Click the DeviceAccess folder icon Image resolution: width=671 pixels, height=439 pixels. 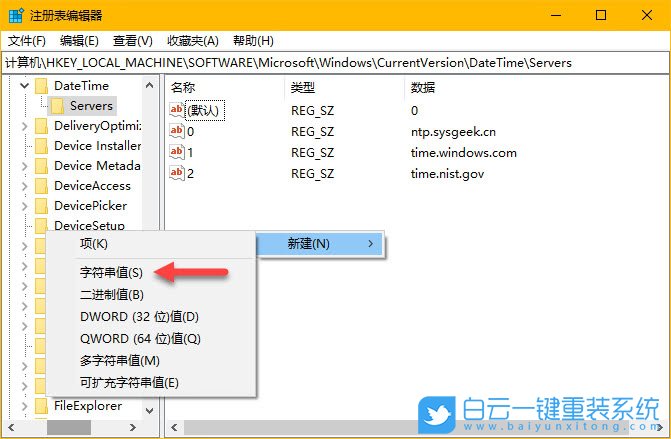pos(42,186)
